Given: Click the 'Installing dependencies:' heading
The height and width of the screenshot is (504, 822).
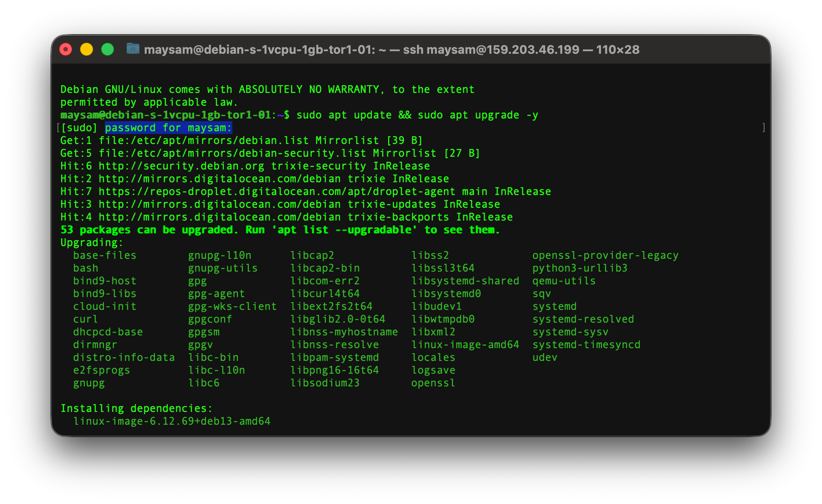Looking at the screenshot, I should tap(137, 408).
